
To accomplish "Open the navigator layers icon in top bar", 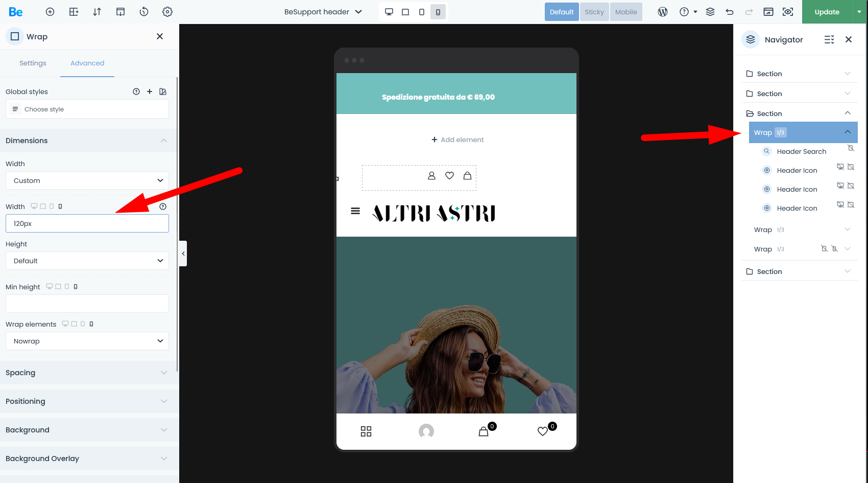I will pyautogui.click(x=710, y=12).
